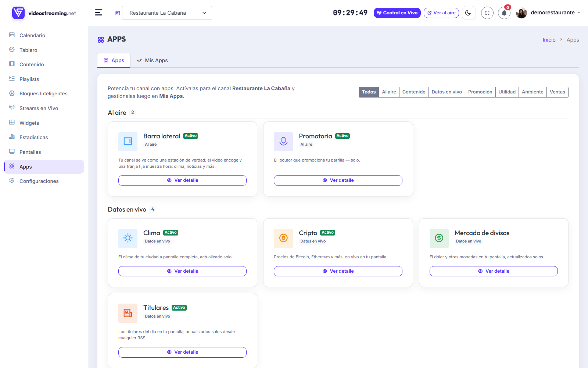Open Bloques Inteligentes section
The height and width of the screenshot is (368, 588).
click(44, 93)
